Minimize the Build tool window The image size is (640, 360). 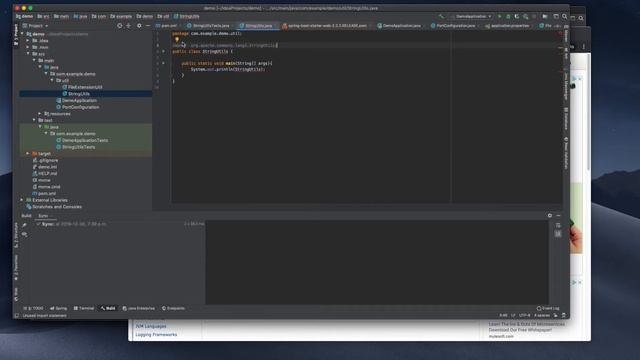558,216
